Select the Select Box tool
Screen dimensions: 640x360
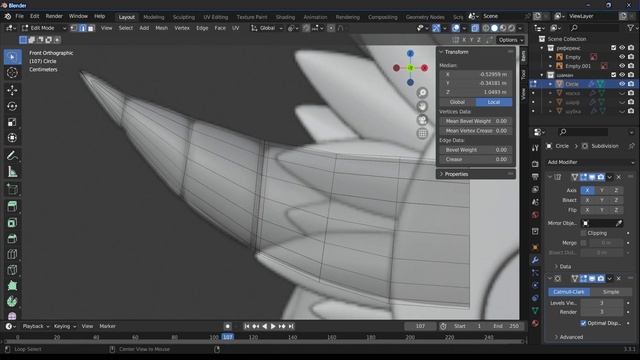coord(12,57)
